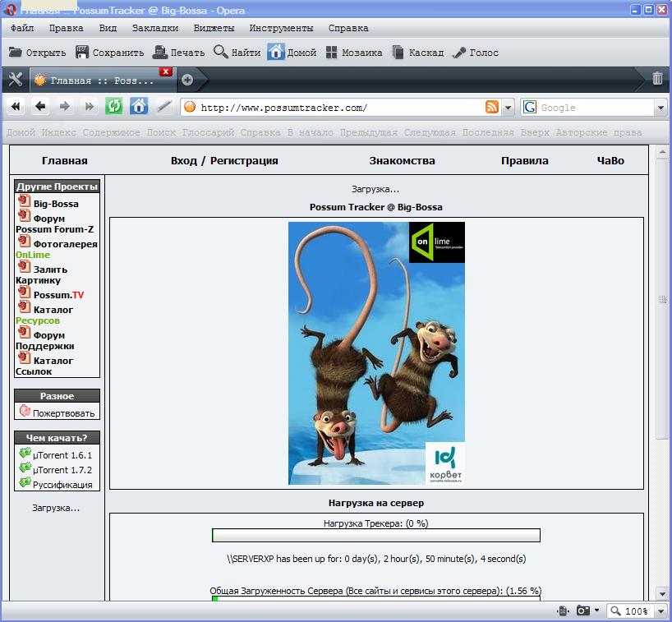Screen dimensions: 672x622
Task: Open the Закладки menu
Action: tap(155, 28)
